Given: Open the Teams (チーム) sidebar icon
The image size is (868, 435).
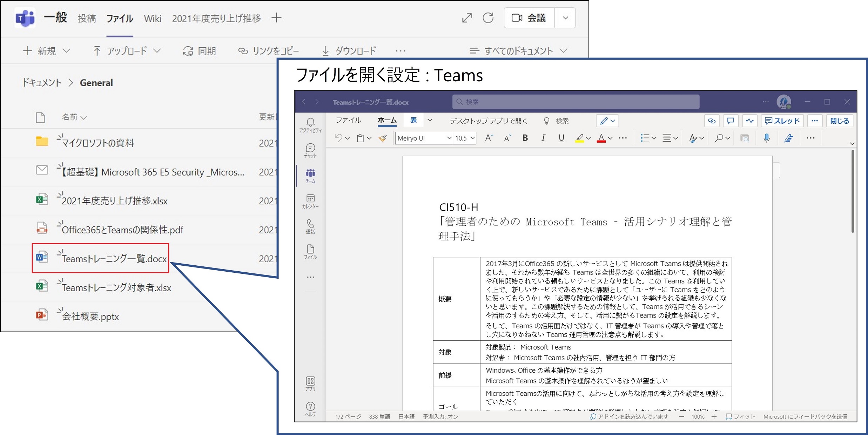Looking at the screenshot, I should pos(310,176).
